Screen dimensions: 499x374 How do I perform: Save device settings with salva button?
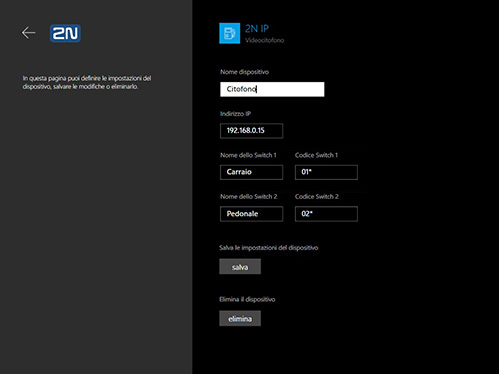pos(240,267)
